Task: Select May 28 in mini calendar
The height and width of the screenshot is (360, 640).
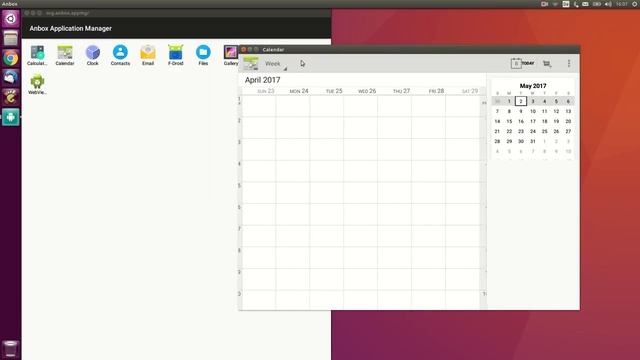Action: point(497,141)
